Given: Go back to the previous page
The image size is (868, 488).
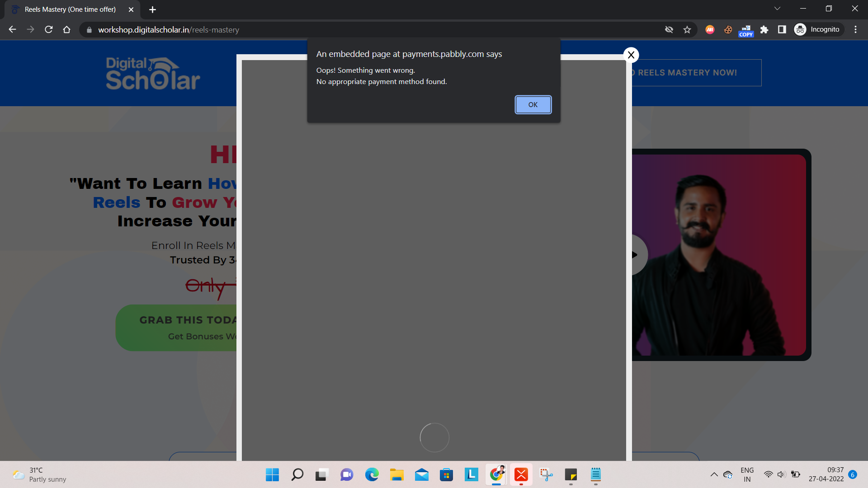Looking at the screenshot, I should click(12, 30).
